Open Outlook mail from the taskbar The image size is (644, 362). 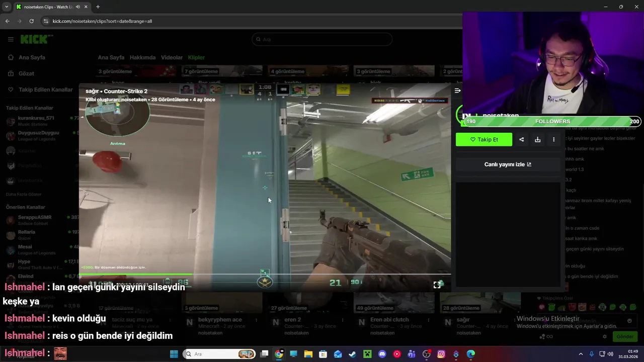click(x=338, y=354)
